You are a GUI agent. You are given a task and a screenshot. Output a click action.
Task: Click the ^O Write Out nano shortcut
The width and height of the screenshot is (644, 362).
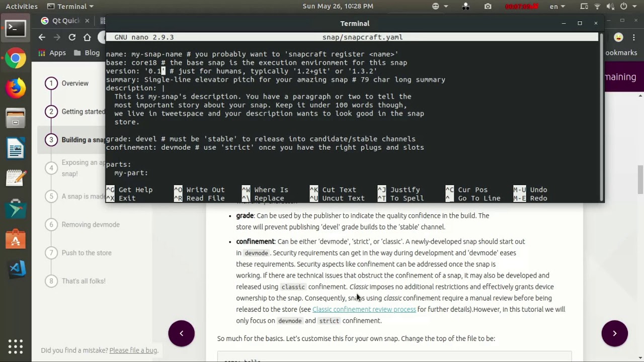(199, 190)
